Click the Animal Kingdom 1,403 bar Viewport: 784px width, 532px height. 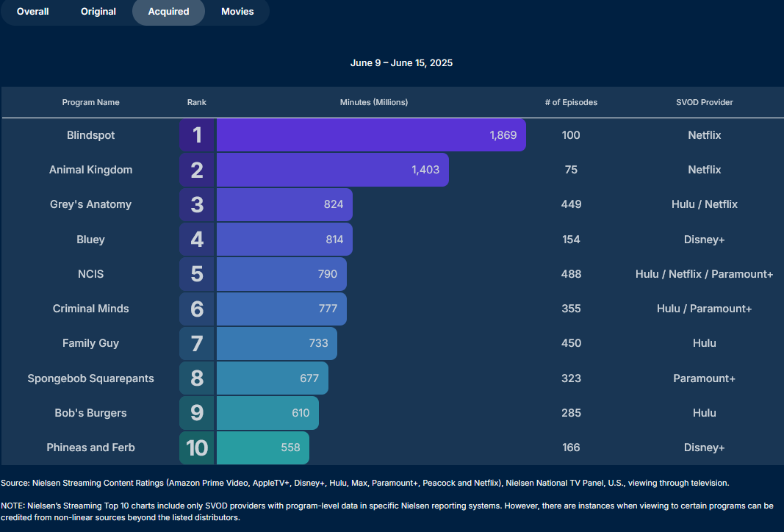click(x=332, y=170)
